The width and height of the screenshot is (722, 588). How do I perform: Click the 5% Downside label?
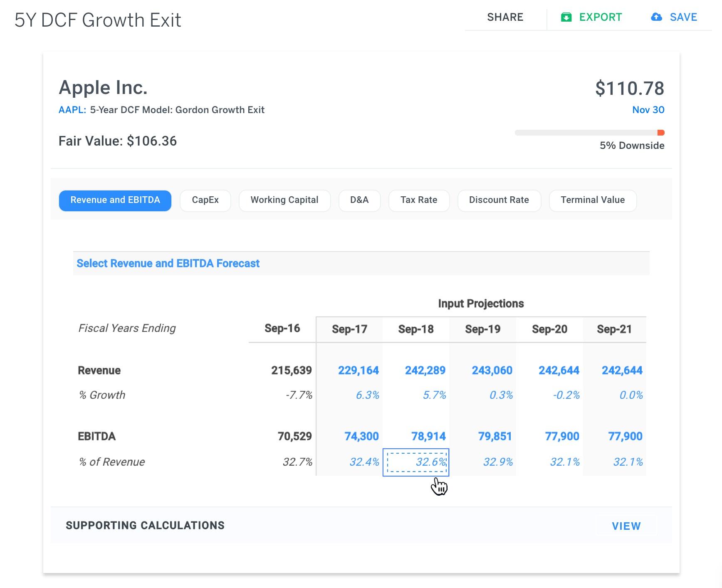pyautogui.click(x=632, y=146)
